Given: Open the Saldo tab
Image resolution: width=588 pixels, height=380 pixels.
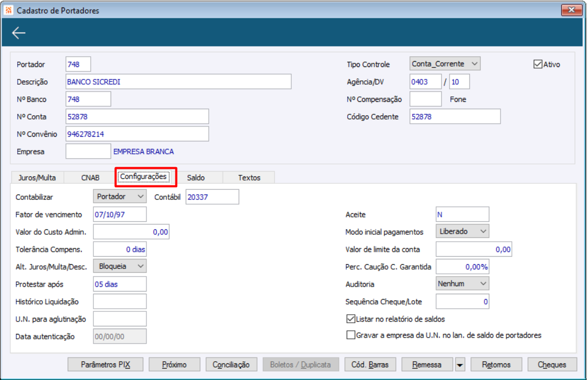Looking at the screenshot, I should tap(196, 177).
